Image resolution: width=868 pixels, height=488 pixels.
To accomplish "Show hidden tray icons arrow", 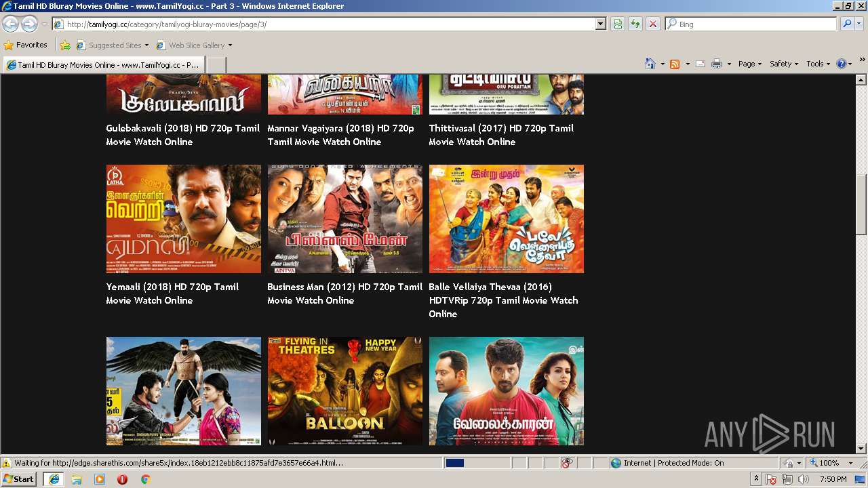I will (757, 479).
